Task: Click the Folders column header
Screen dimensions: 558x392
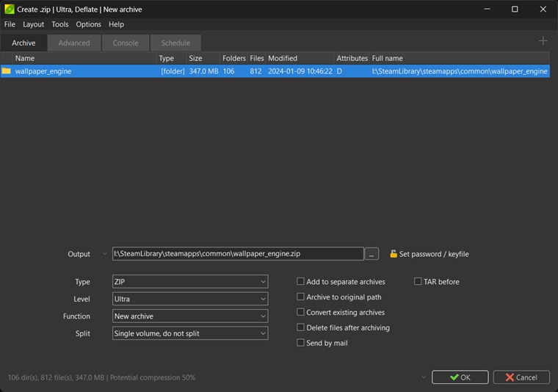Action: click(233, 58)
